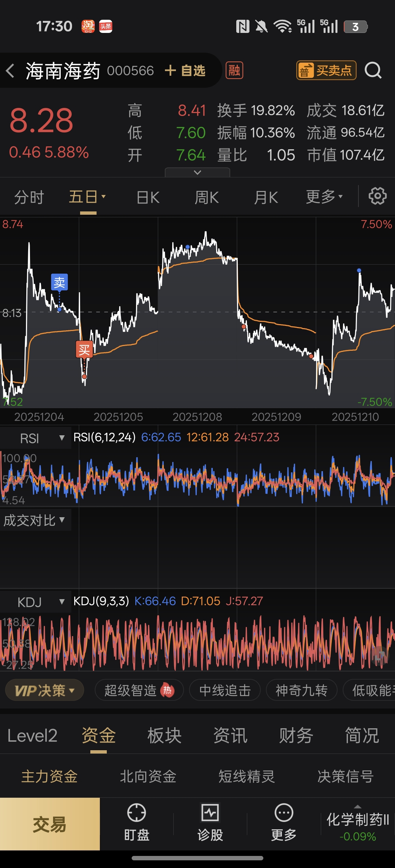395x868 pixels.
Task: Tap the stock name 海南海药
Action: (x=63, y=70)
